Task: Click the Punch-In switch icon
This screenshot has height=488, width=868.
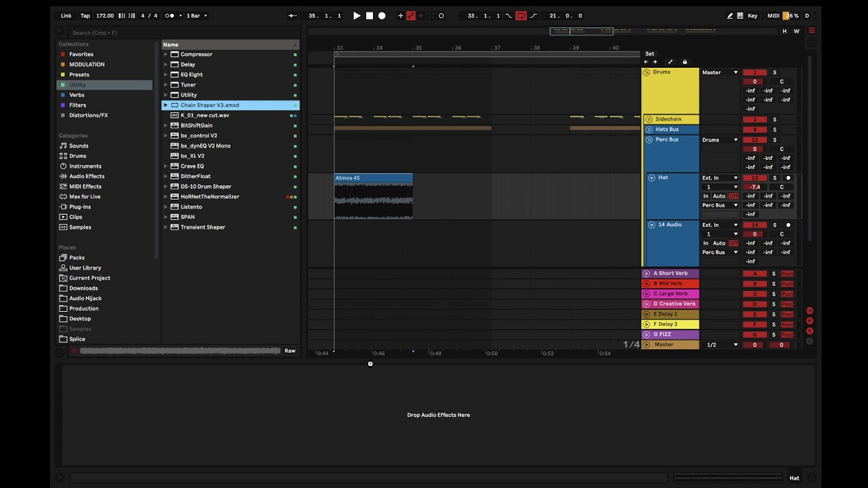Action: coord(509,16)
